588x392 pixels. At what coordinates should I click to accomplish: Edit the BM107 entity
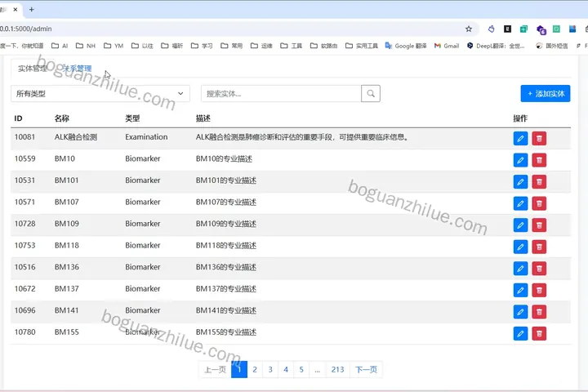point(520,203)
